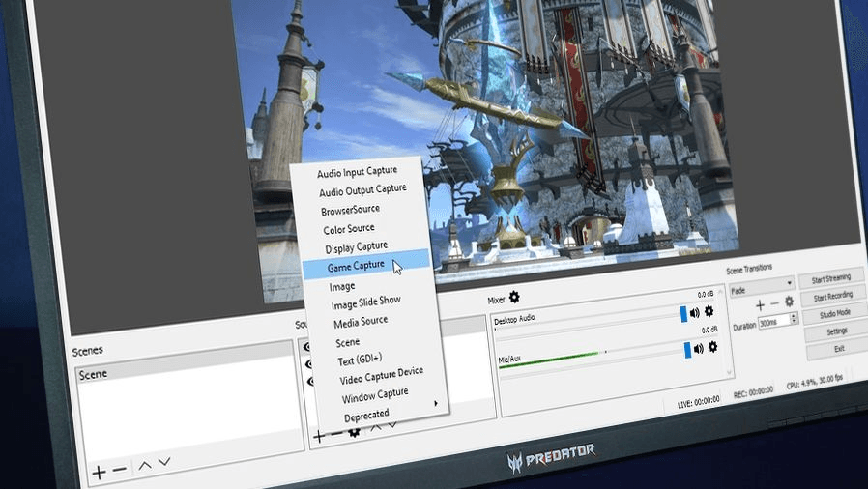Image resolution: width=868 pixels, height=489 pixels.
Task: Open Mixer settings via the gear beside Mixer
Action: point(514,297)
